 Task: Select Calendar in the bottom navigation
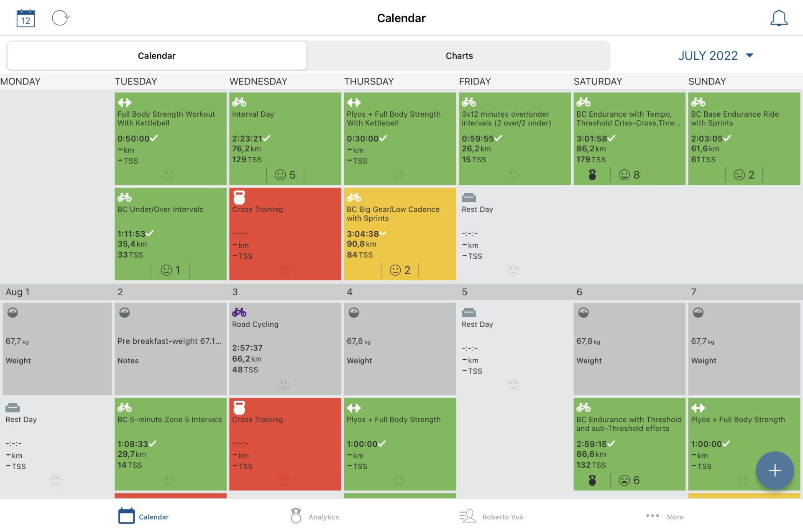point(126,516)
